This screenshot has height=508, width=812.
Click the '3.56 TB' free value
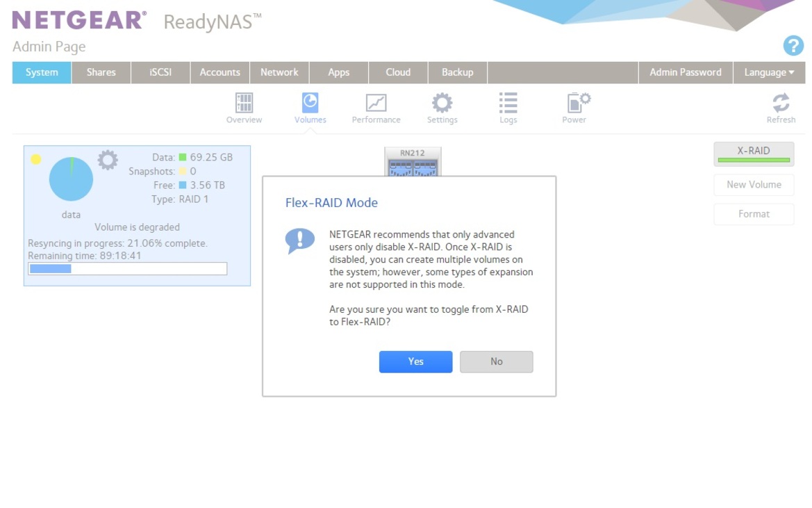point(207,185)
